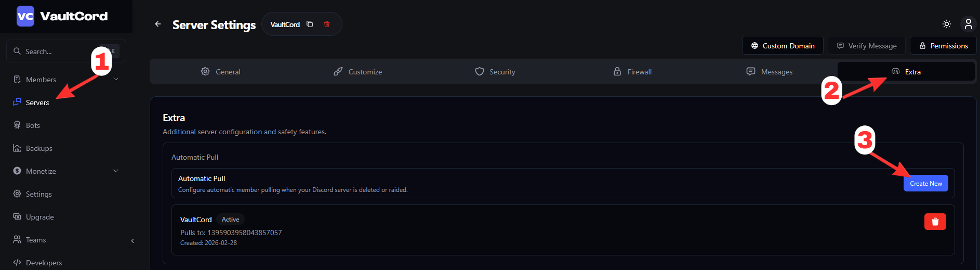
Task: Focus the Search input field
Action: pyautogui.click(x=57, y=52)
